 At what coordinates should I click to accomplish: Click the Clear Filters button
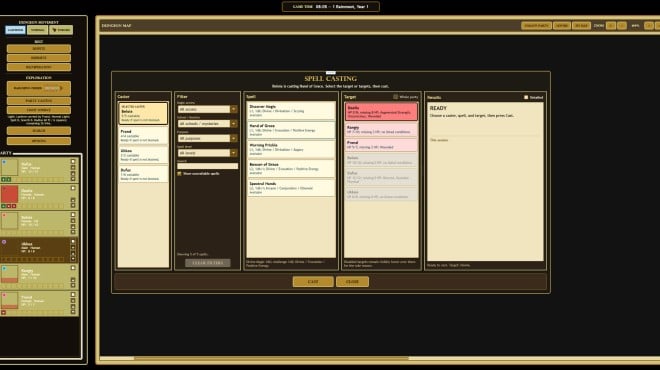point(208,263)
